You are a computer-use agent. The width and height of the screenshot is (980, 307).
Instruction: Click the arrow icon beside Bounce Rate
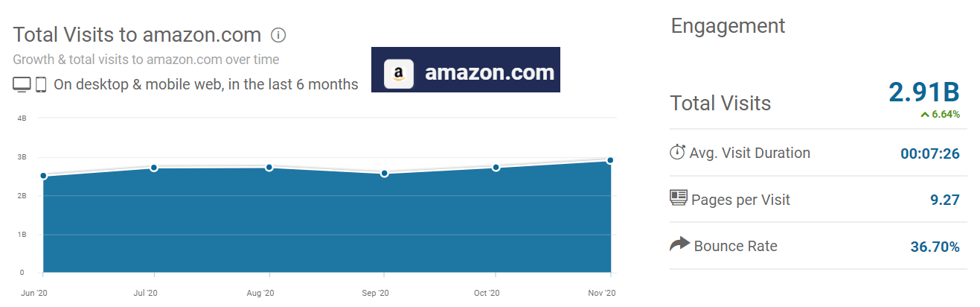tap(679, 244)
